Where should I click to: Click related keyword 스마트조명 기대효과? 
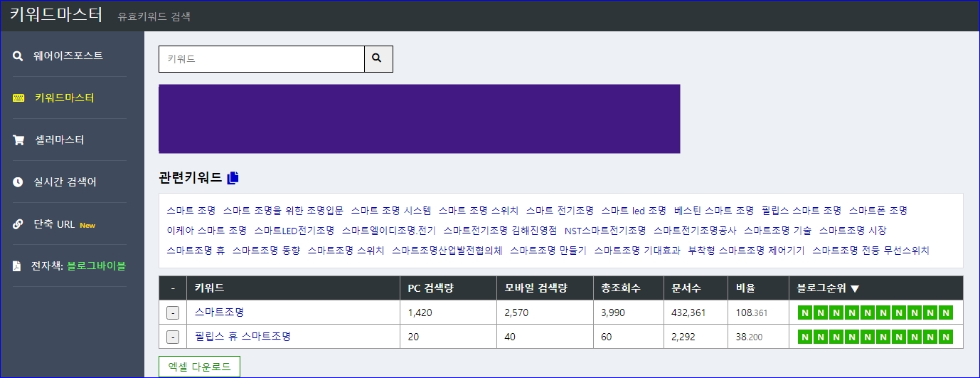[x=637, y=250]
